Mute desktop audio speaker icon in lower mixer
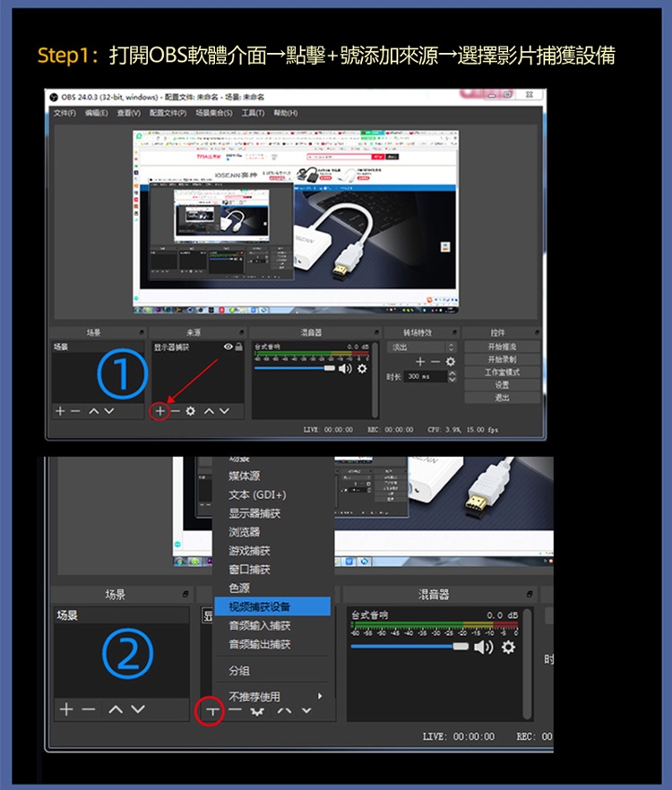This screenshot has width=672, height=790. click(x=484, y=647)
